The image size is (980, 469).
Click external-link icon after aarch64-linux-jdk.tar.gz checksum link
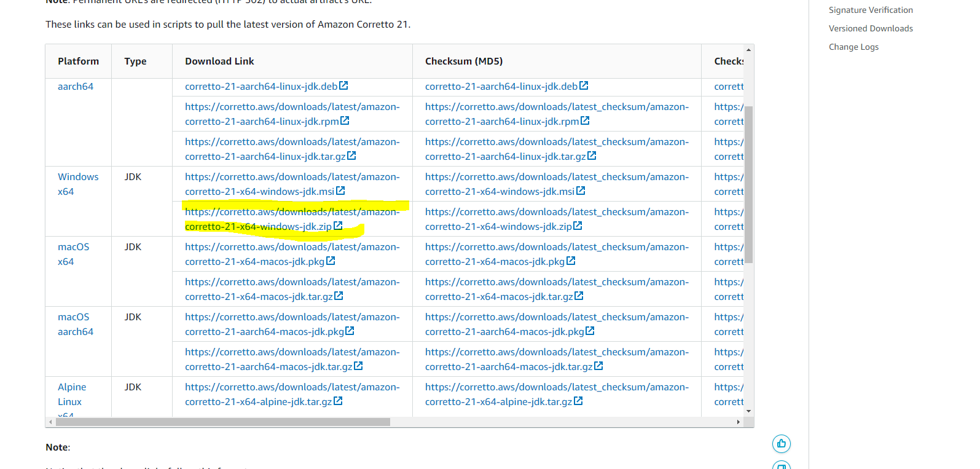pyautogui.click(x=592, y=156)
